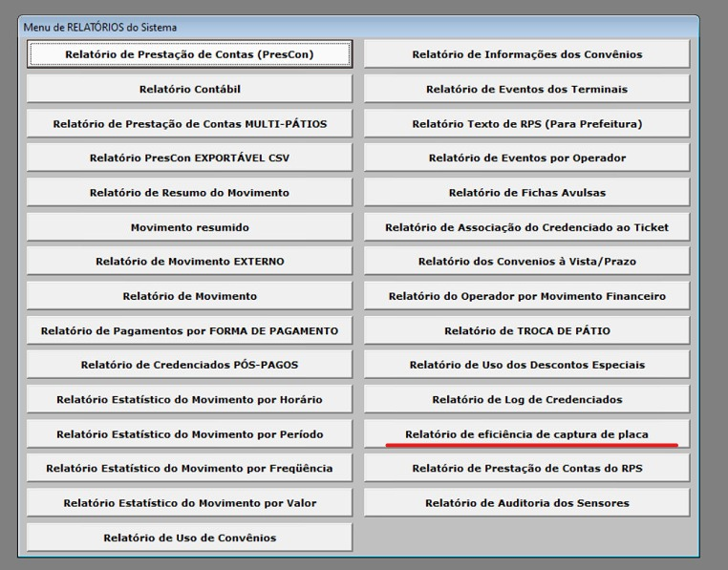Click the Movimento resumido button
728x570 pixels.
[x=189, y=227]
